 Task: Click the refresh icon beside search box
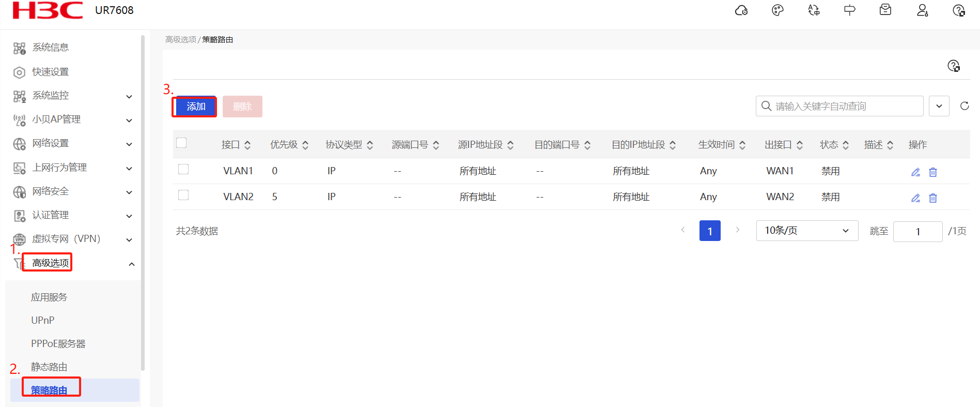(965, 106)
